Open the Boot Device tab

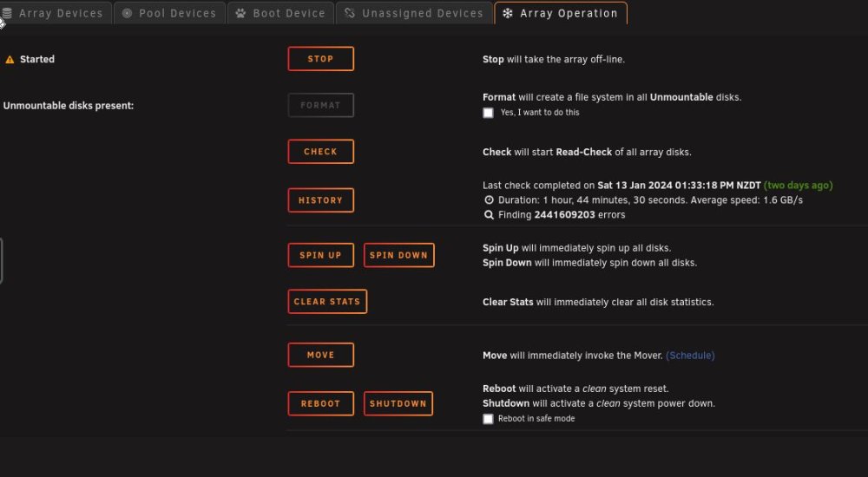click(x=280, y=13)
